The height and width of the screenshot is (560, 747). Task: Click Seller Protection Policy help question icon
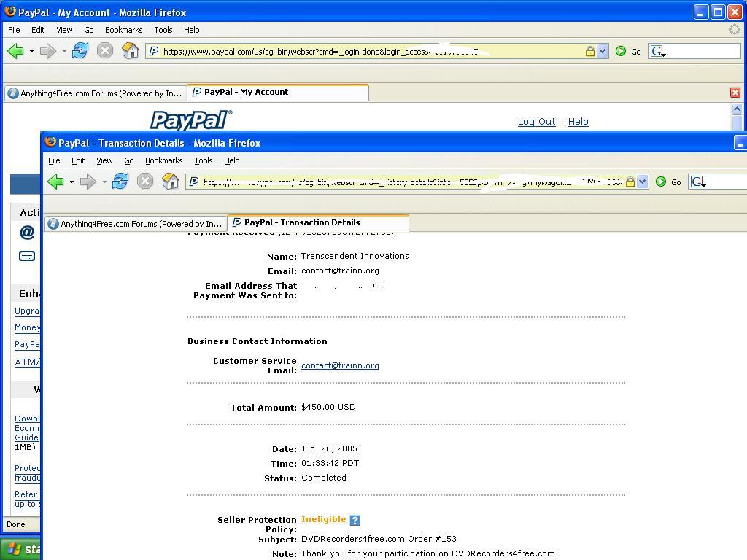click(x=355, y=520)
